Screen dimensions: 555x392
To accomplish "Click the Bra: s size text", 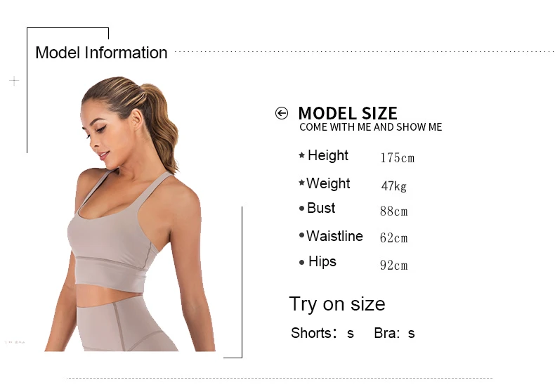I will [394, 333].
